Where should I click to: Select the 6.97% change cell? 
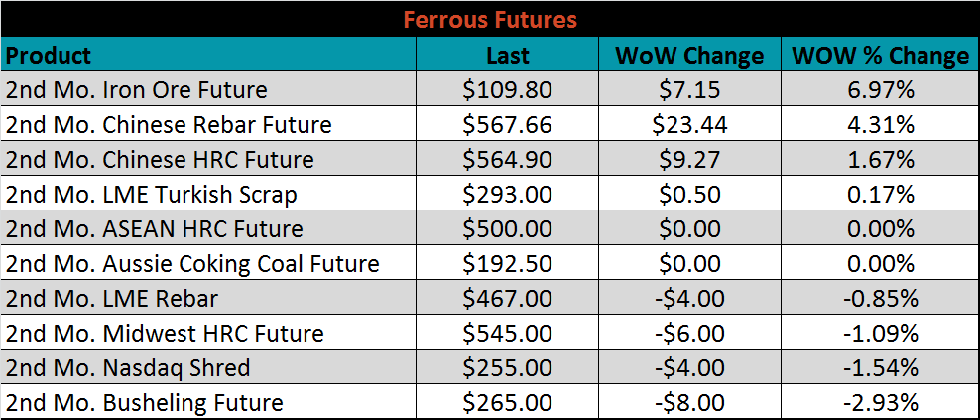click(x=879, y=90)
